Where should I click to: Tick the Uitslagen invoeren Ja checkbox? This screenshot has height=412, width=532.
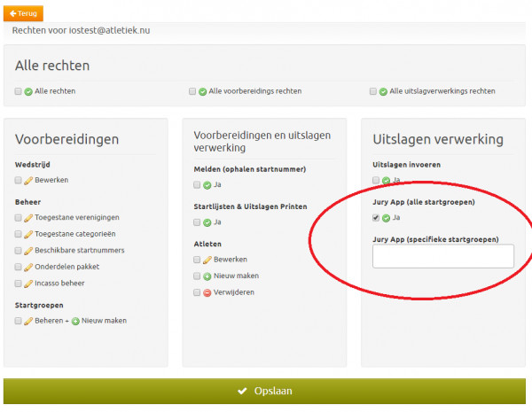[x=376, y=180]
